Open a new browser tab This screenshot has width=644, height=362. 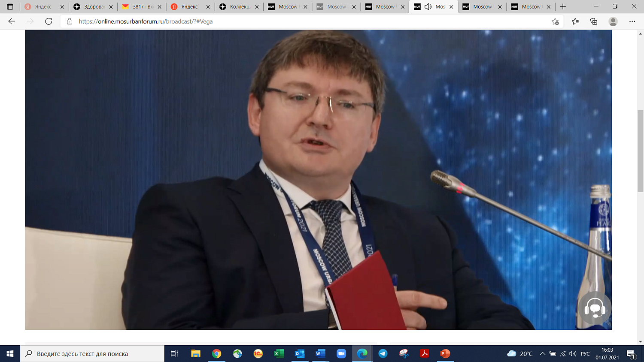pos(563,7)
